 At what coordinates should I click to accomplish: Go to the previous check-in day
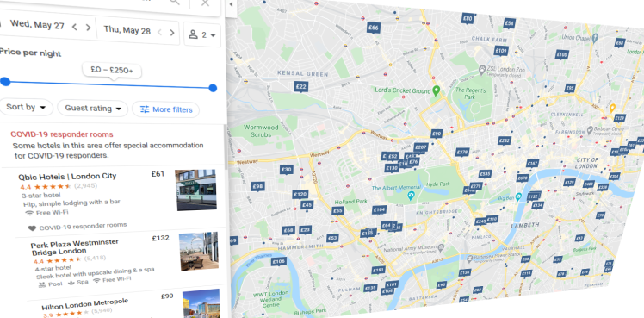point(74,27)
